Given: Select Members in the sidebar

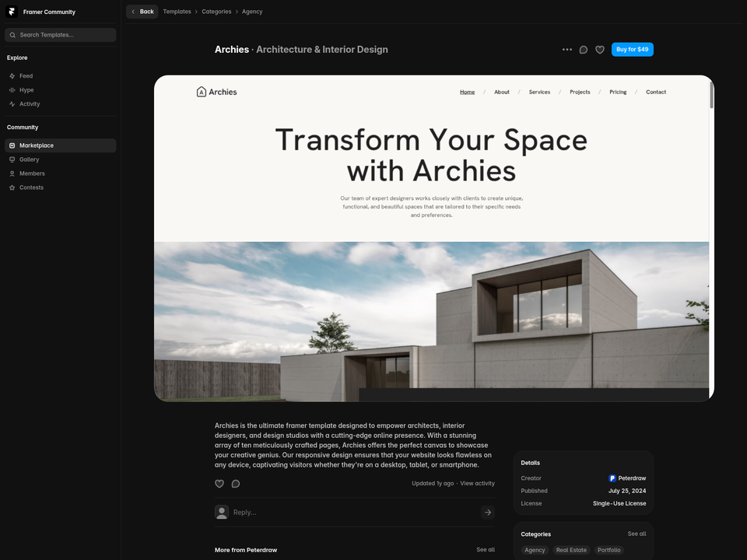Looking at the screenshot, I should pyautogui.click(x=61, y=173).
